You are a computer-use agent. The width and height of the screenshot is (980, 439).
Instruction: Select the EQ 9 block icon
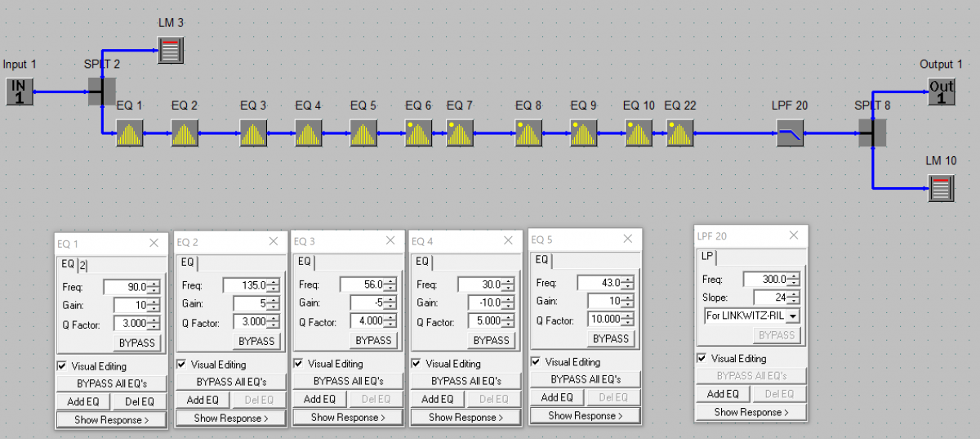coord(584,133)
